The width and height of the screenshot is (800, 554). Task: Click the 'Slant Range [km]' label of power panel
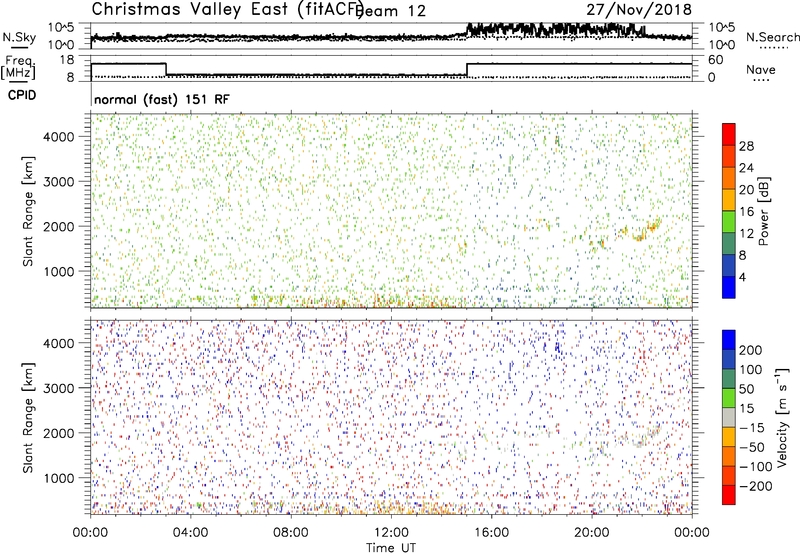pos(28,212)
